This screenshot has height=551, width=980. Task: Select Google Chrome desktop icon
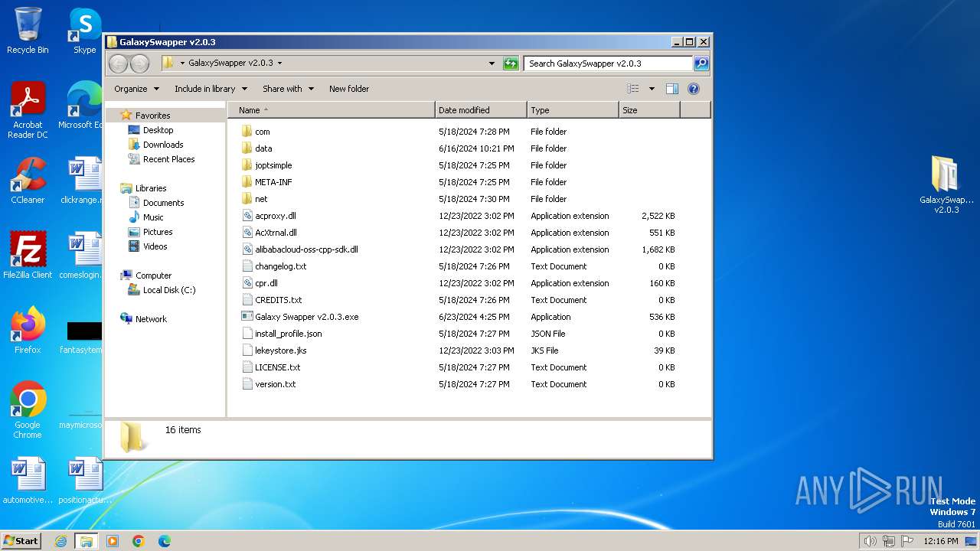coord(28,410)
